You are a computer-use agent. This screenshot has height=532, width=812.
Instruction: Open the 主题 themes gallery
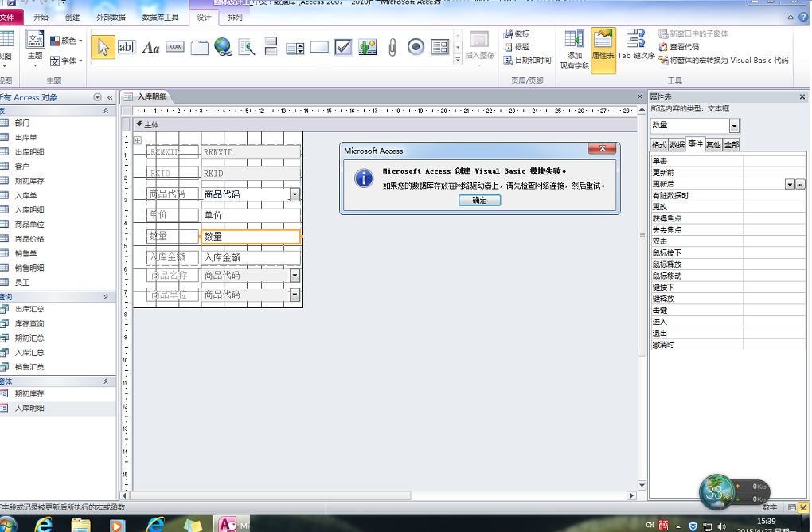click(x=35, y=49)
